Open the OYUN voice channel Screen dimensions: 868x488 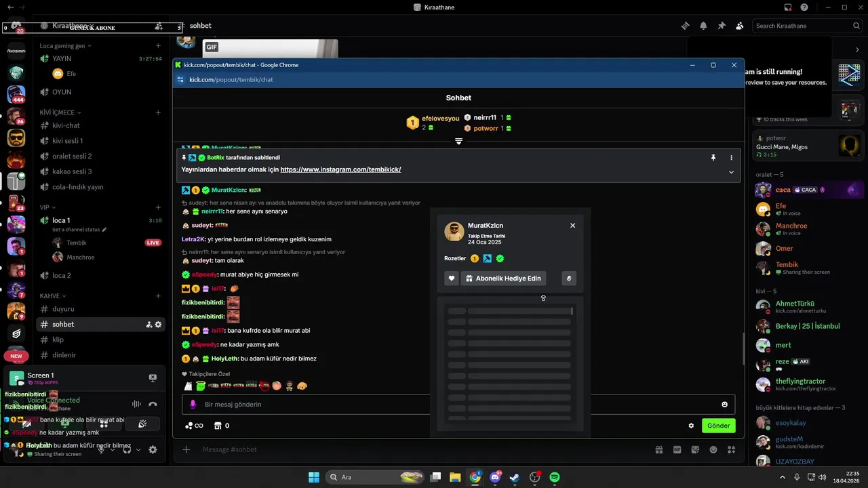click(x=62, y=92)
